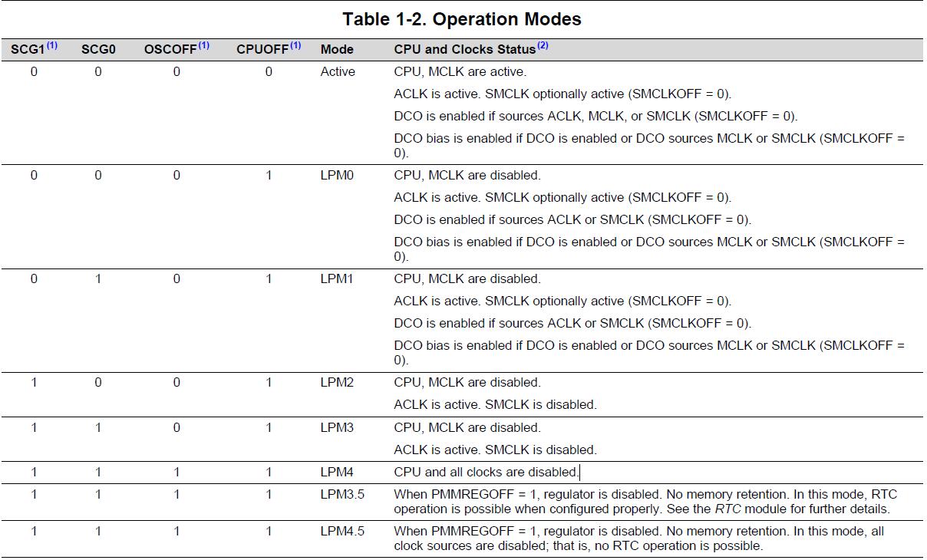The image size is (927, 560).
Task: Click text 'CPU and all clocks are disabled.'
Action: pos(485,472)
